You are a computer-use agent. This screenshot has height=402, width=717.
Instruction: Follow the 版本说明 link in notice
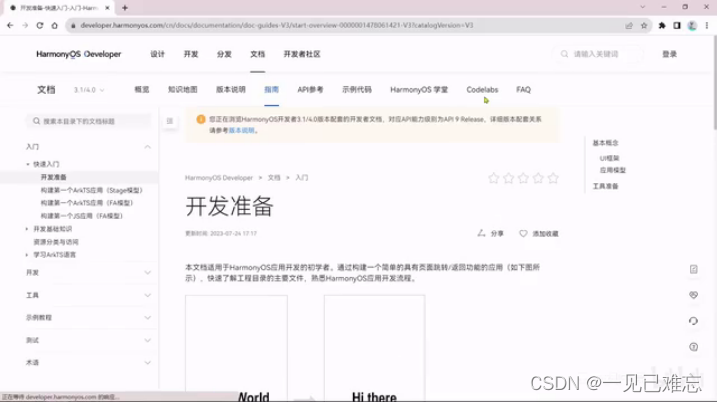241,130
